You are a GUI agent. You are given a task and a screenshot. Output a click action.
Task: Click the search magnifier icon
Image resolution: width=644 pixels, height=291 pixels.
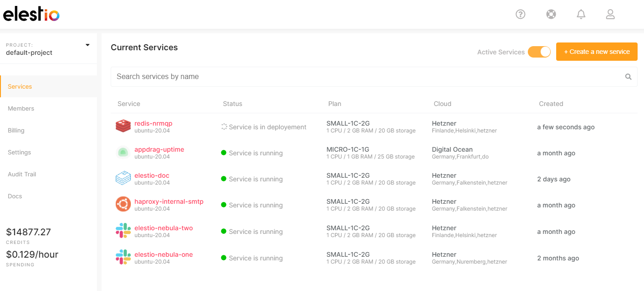pos(628,77)
